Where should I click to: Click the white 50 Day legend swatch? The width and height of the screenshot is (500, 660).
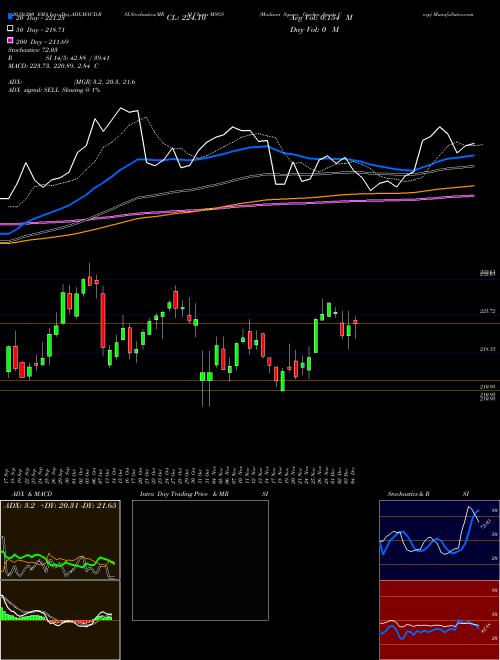(10, 29)
